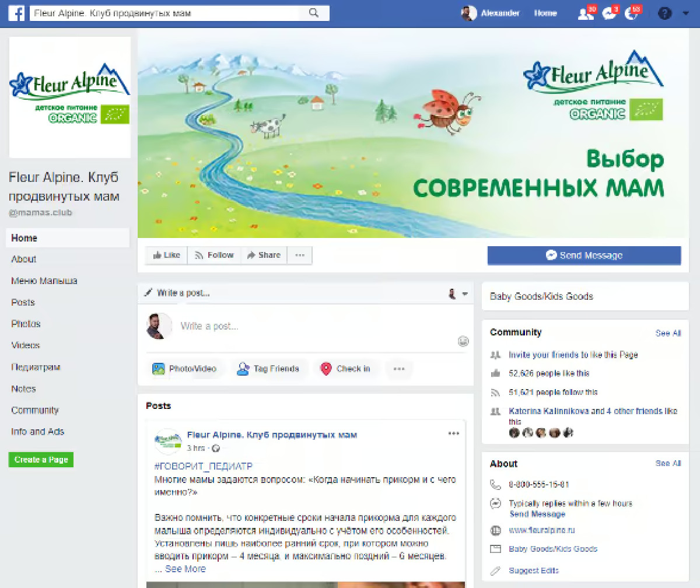Click the #ГОВОРИТ_ПЕДИАТР hashtag

pos(204,466)
